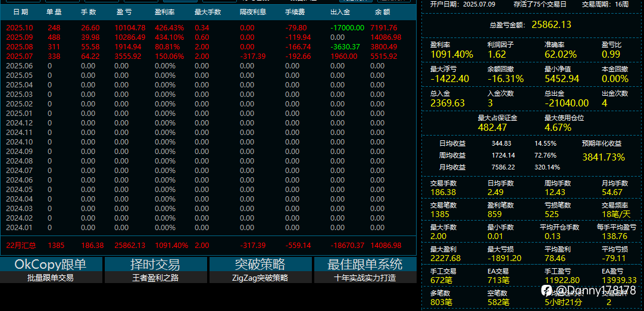Click the total profit amount 25862.13 in stats panel
This screenshot has height=311, width=644.
tap(551, 24)
